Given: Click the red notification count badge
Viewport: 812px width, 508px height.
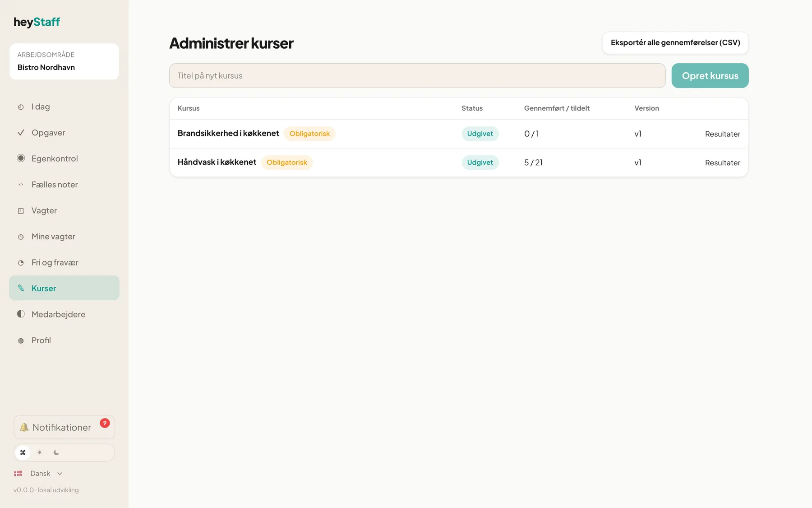Looking at the screenshot, I should 105,423.
